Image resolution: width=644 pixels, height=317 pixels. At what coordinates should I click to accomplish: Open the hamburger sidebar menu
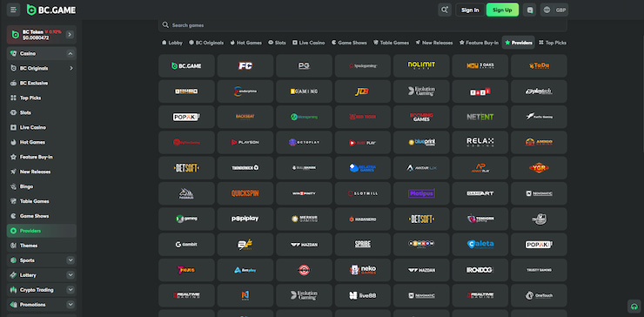[13, 10]
